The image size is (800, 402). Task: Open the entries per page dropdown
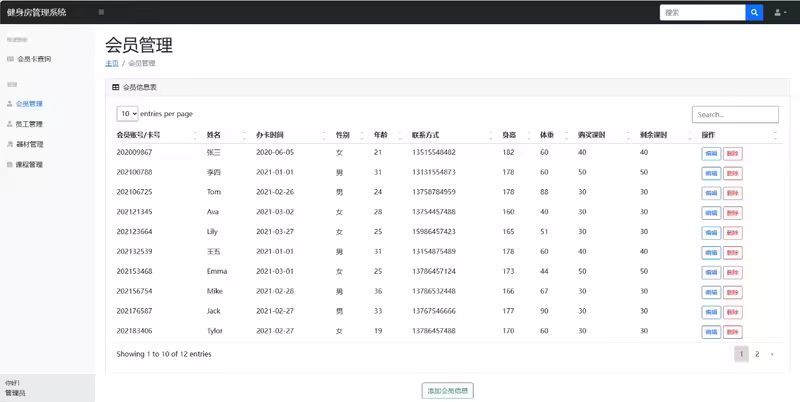click(127, 114)
